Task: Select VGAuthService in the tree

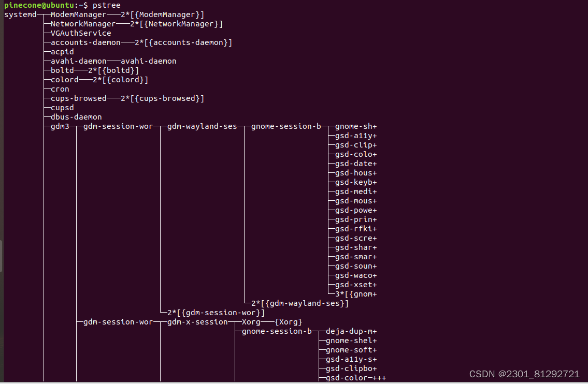Action: click(81, 33)
